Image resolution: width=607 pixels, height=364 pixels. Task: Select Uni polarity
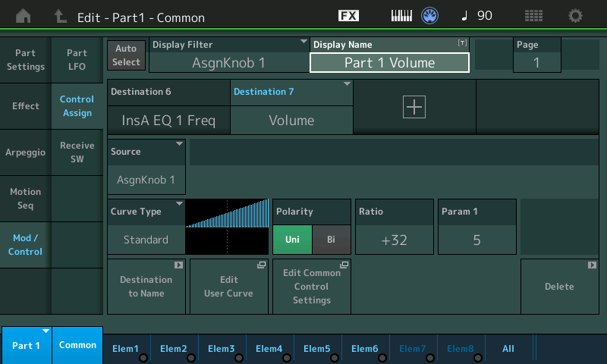click(292, 240)
